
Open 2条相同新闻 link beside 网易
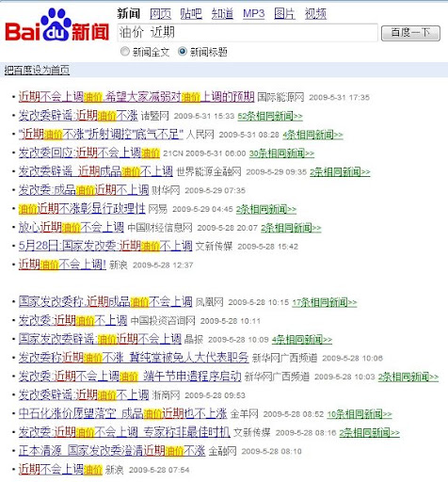tap(266, 209)
